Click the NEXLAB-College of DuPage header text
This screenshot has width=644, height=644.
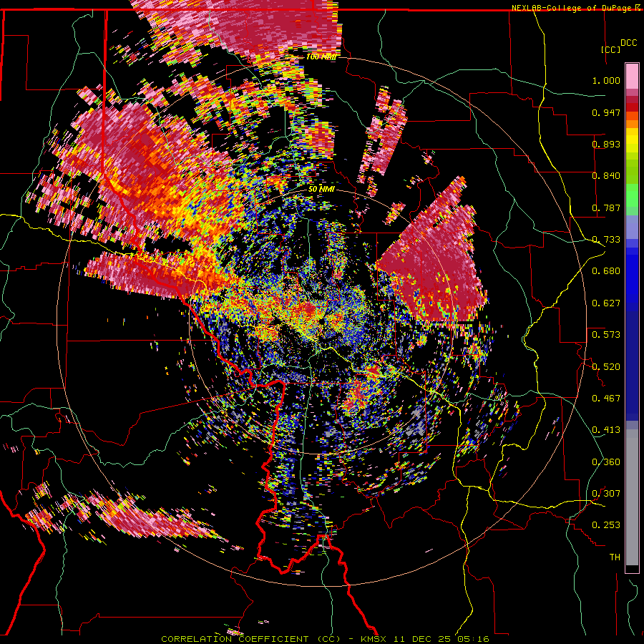(x=572, y=8)
